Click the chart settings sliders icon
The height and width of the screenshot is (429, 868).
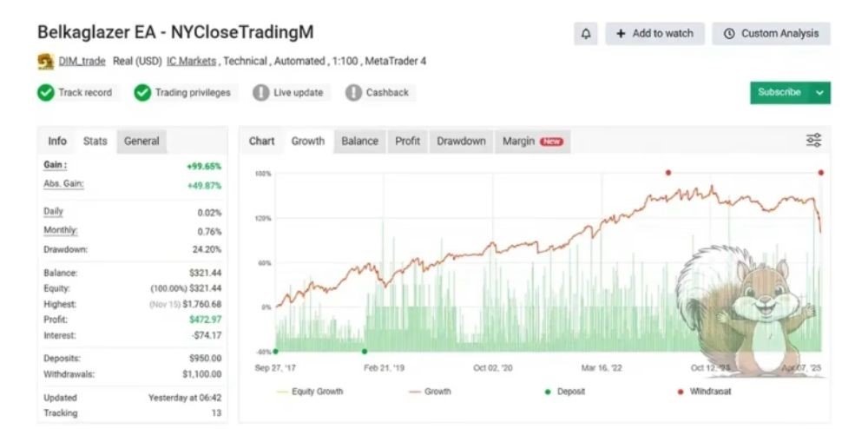pos(813,141)
